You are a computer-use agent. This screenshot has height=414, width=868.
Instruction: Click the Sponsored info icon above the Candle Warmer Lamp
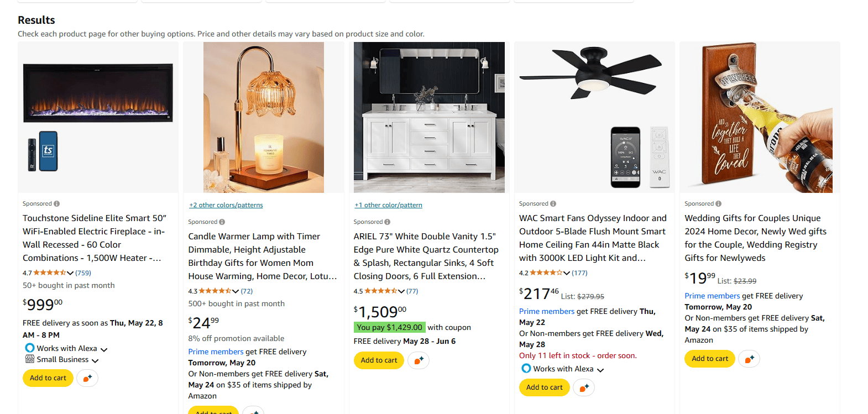pos(222,222)
